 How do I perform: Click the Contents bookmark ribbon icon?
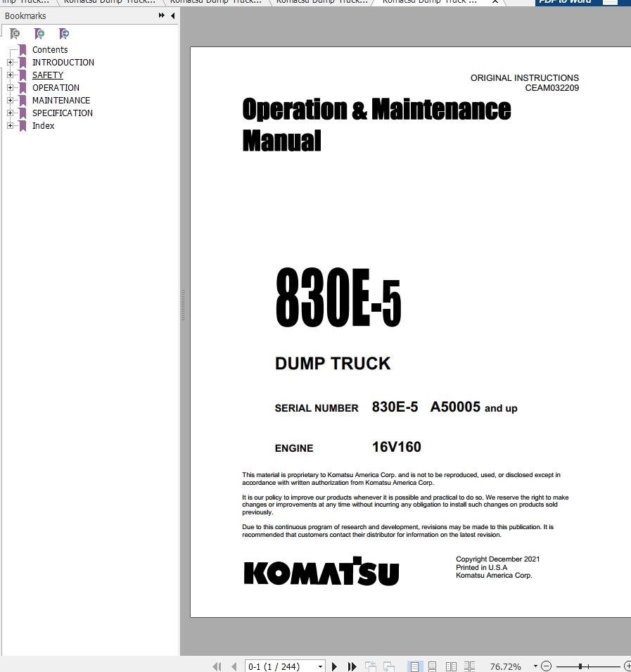[x=23, y=50]
